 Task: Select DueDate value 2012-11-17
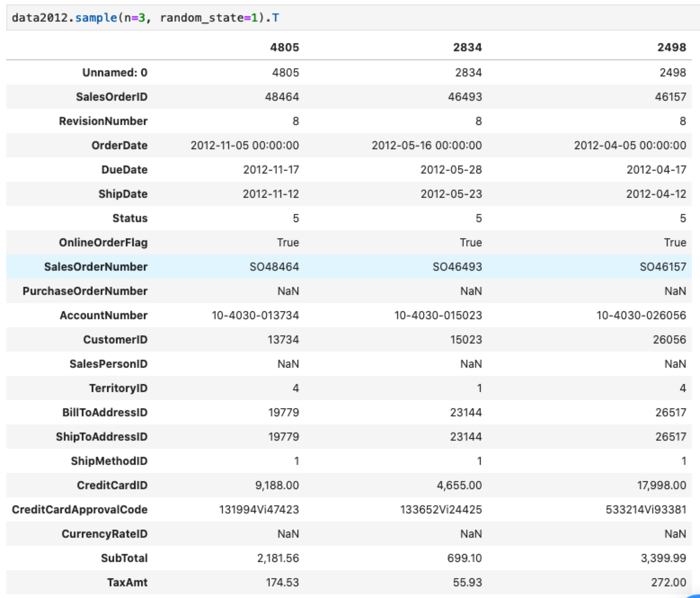[x=271, y=170]
